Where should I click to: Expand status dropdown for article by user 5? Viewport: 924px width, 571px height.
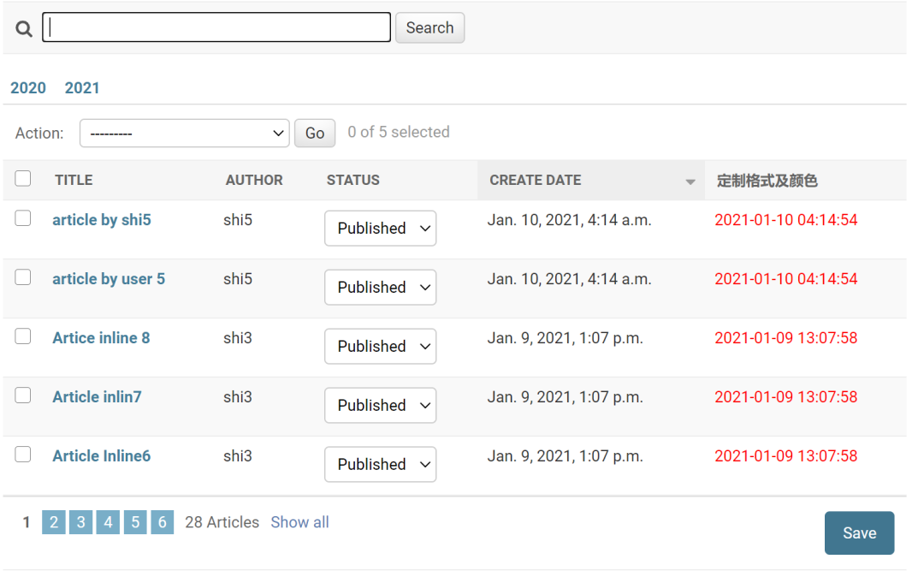tap(380, 288)
